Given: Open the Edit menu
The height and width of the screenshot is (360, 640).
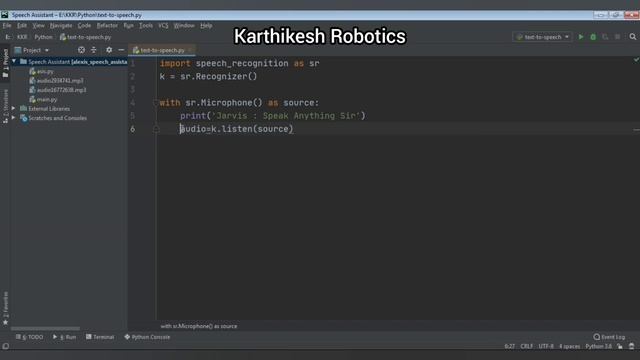Looking at the screenshot, I should (22, 25).
